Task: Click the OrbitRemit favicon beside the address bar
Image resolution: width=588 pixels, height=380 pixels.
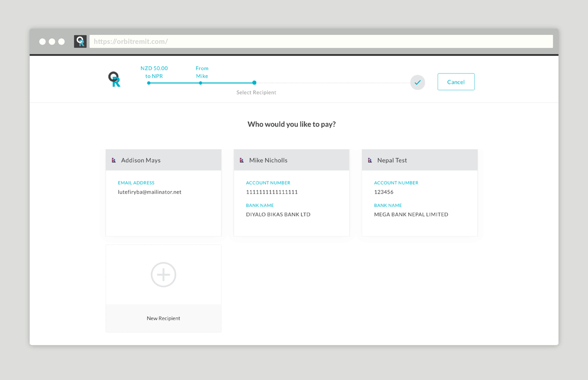Action: (80, 42)
